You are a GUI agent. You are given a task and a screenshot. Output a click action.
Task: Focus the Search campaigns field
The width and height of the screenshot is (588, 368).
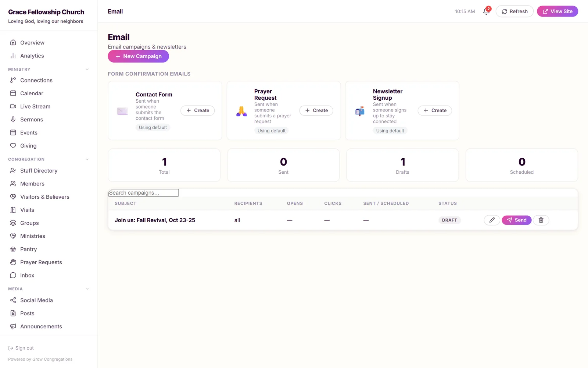143,193
